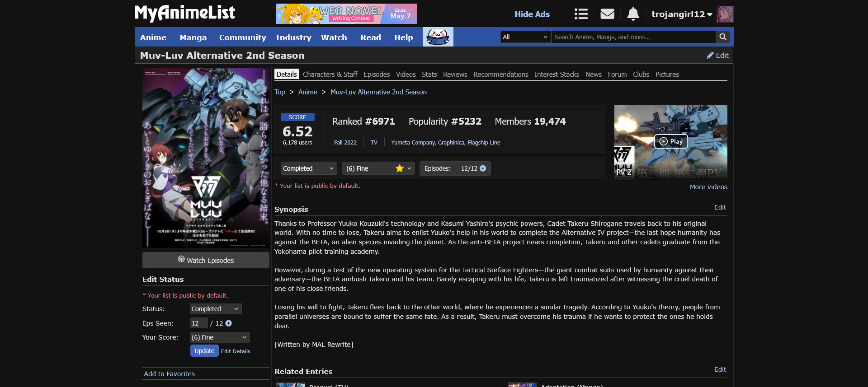The width and height of the screenshot is (868, 387).
Task: Open the All search category dropdown
Action: tap(525, 37)
